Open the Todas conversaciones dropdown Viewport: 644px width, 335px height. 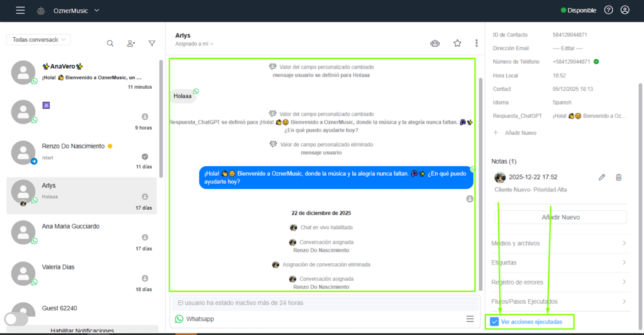[38, 40]
